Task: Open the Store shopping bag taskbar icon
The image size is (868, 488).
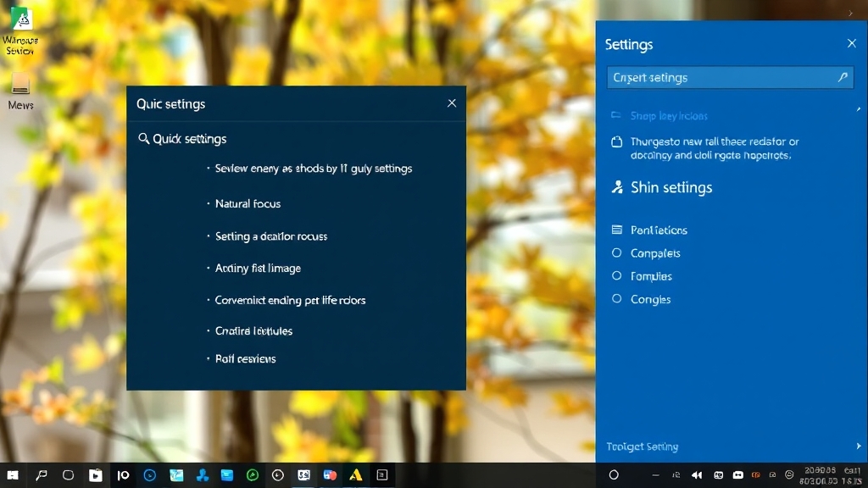Action: coord(96,475)
